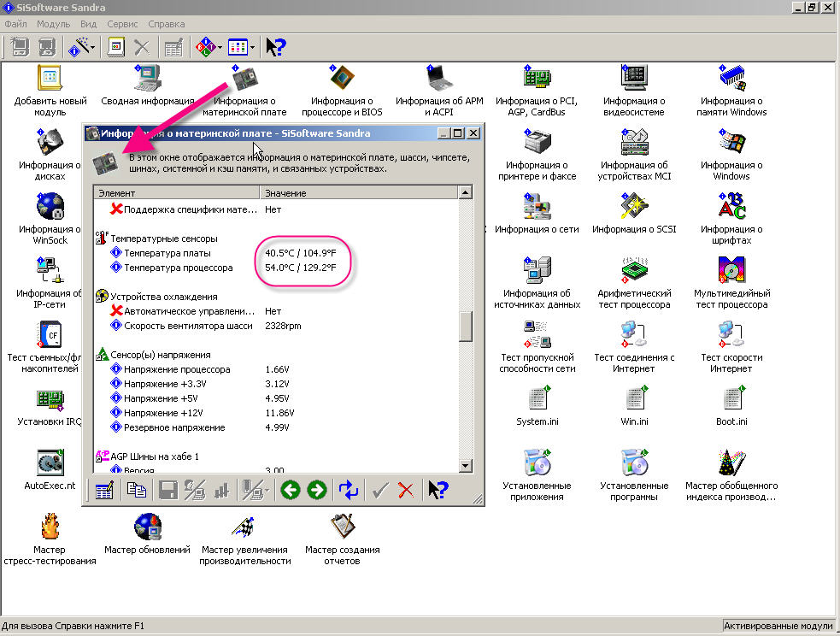The image size is (840, 636).
Task: Click green back arrow in motherboard window
Action: click(x=291, y=490)
